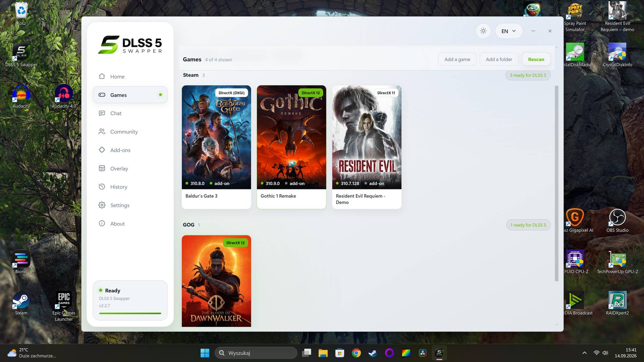Click the History clock icon
This screenshot has height=362, width=644.
[102, 187]
